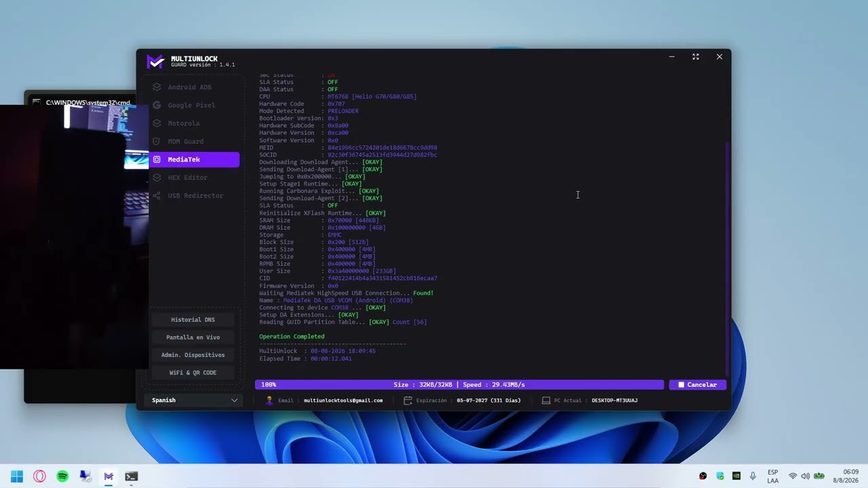Click the WiFi & QR CODE button
The image size is (868, 488).
point(193,373)
